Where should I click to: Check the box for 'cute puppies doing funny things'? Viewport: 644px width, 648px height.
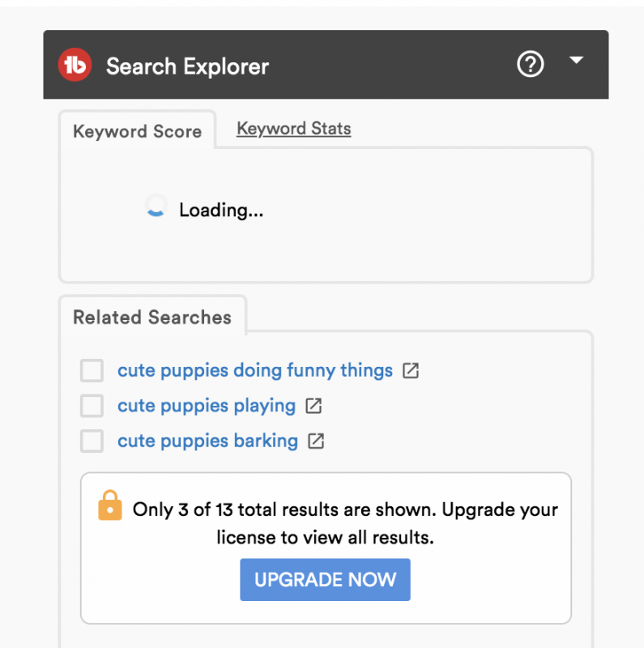pyautogui.click(x=92, y=371)
